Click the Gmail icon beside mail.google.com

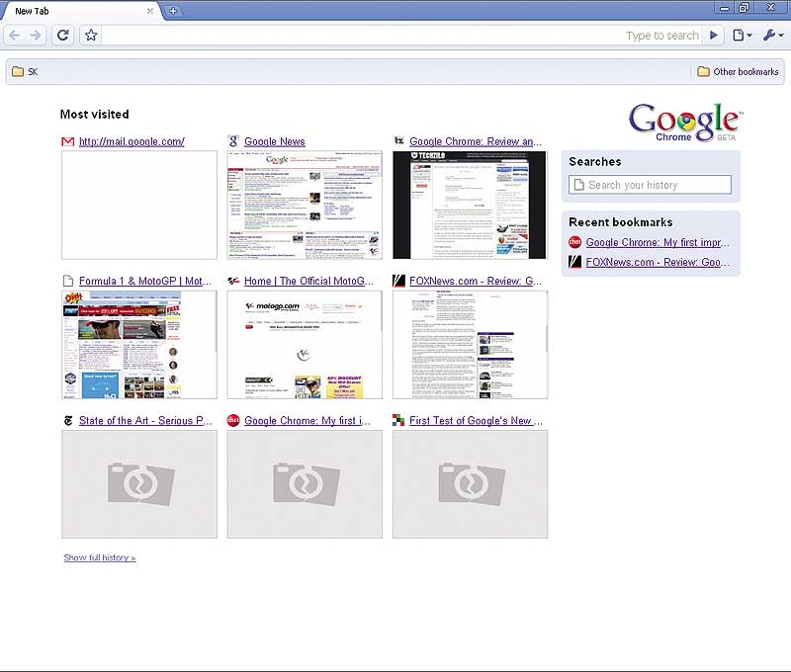(x=67, y=141)
